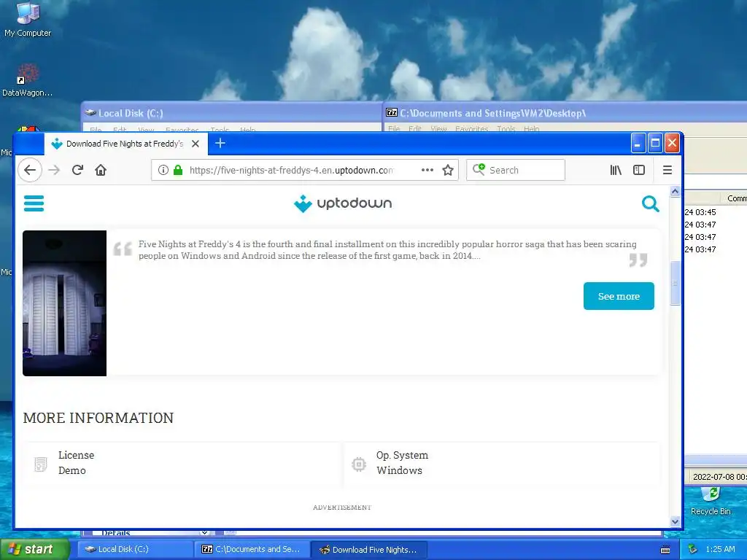Click the Op. System Windows entry
The height and width of the screenshot is (560, 747).
point(502,463)
